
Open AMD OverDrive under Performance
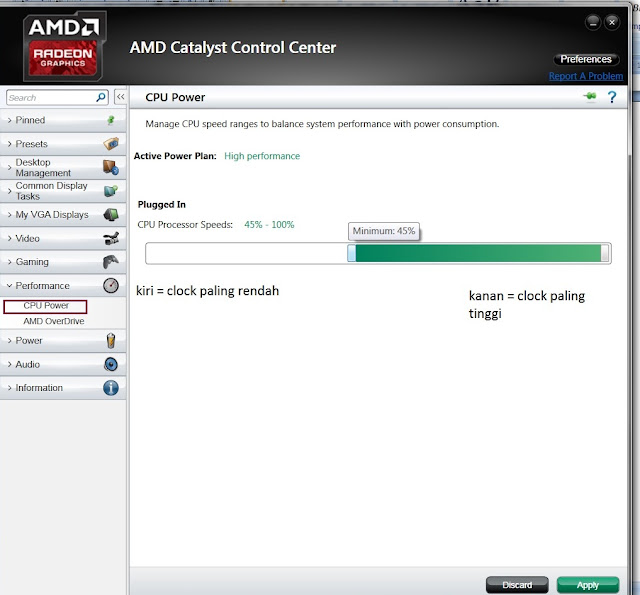pos(53,321)
